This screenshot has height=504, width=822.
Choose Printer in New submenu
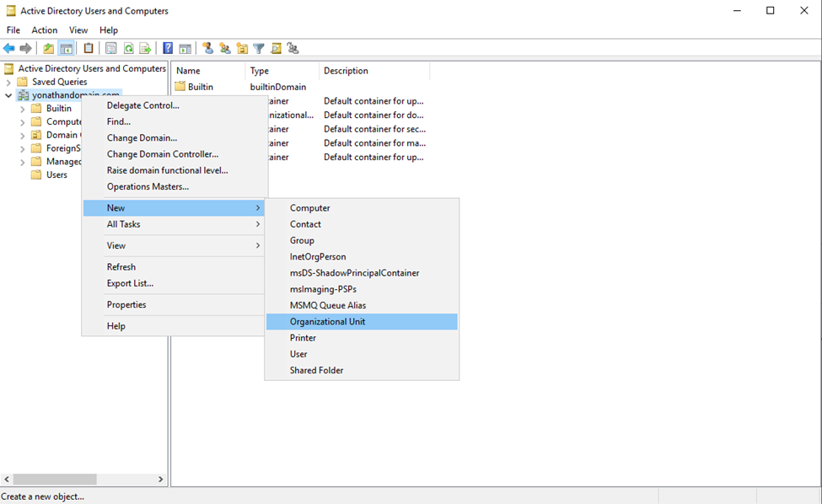[362, 338]
